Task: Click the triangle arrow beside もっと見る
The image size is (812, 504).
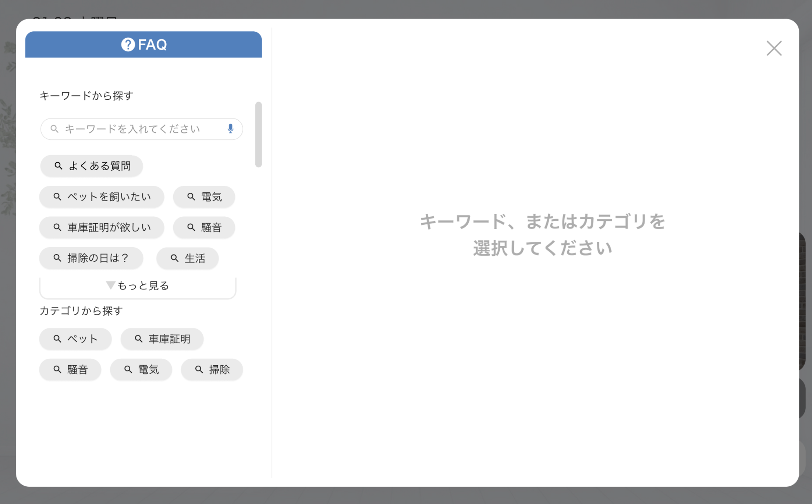Action: (110, 285)
